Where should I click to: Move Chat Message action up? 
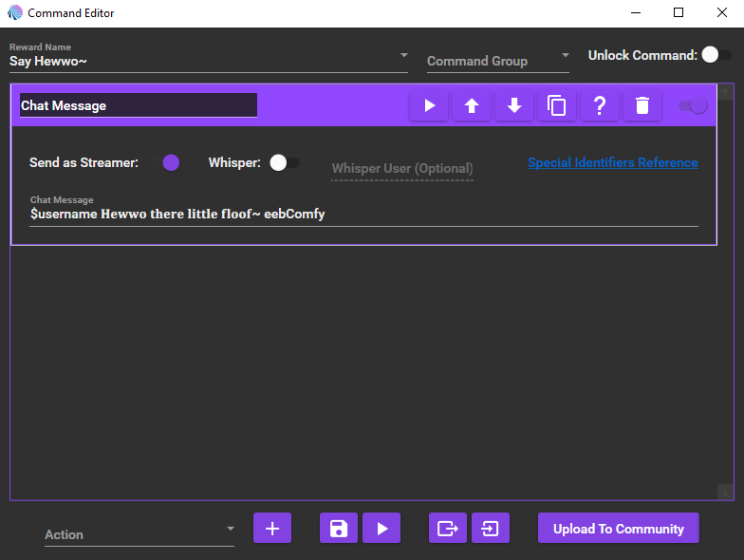tap(472, 105)
